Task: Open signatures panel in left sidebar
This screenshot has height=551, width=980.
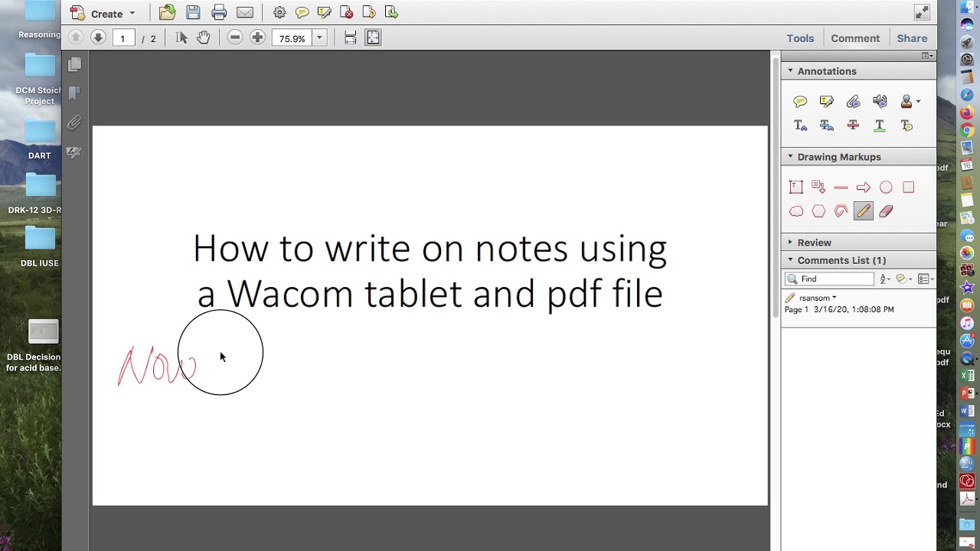Action: 74,152
